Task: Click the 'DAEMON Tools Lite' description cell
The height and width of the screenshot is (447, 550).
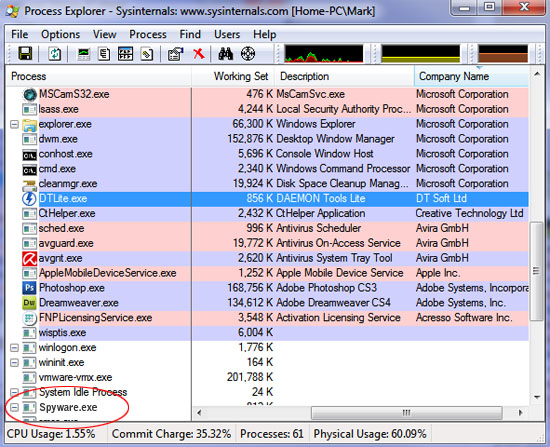Action: point(321,199)
